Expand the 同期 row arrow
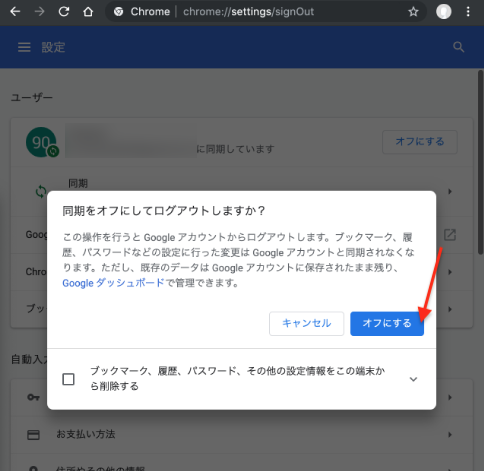The width and height of the screenshot is (484, 471). (x=450, y=191)
